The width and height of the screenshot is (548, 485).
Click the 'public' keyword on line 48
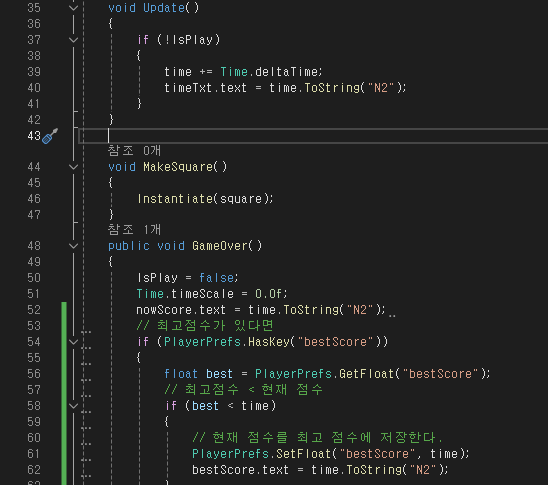click(x=129, y=246)
